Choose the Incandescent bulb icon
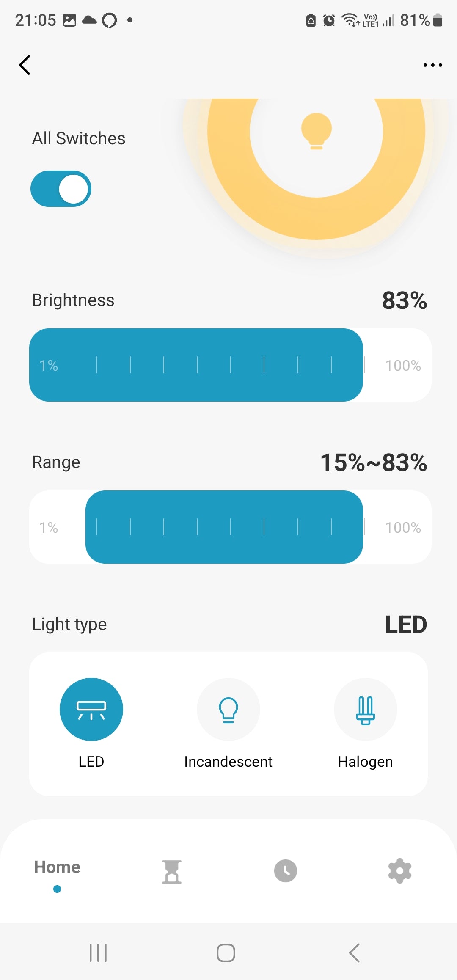The height and width of the screenshot is (980, 457). [228, 709]
